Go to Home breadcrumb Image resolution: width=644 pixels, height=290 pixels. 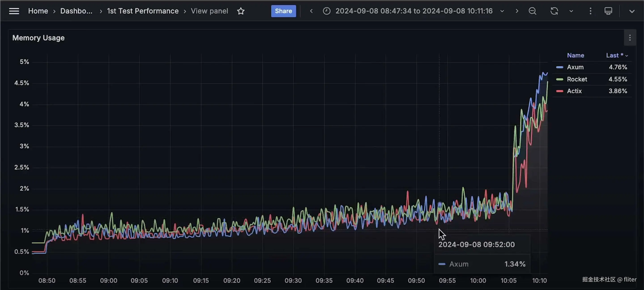38,11
